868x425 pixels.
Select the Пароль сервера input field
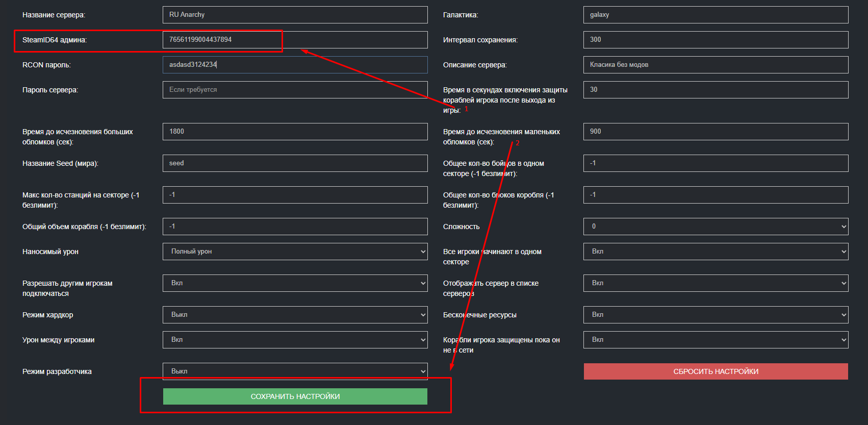point(295,90)
